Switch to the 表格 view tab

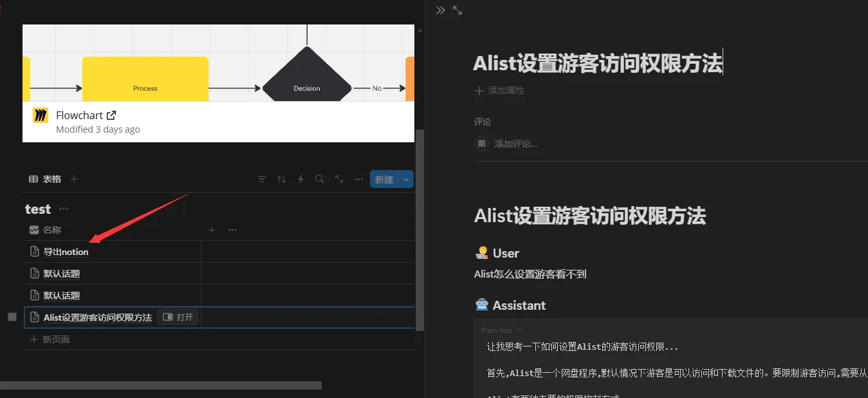pos(46,179)
